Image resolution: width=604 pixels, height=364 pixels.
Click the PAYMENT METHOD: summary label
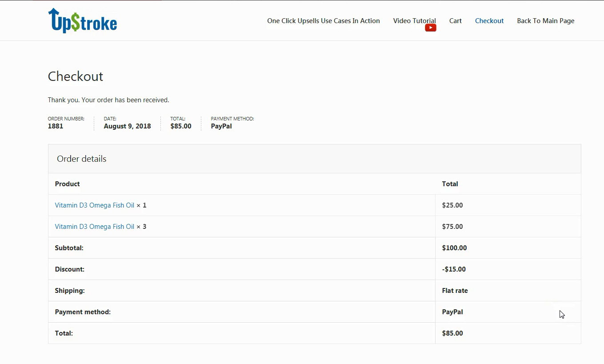232,119
